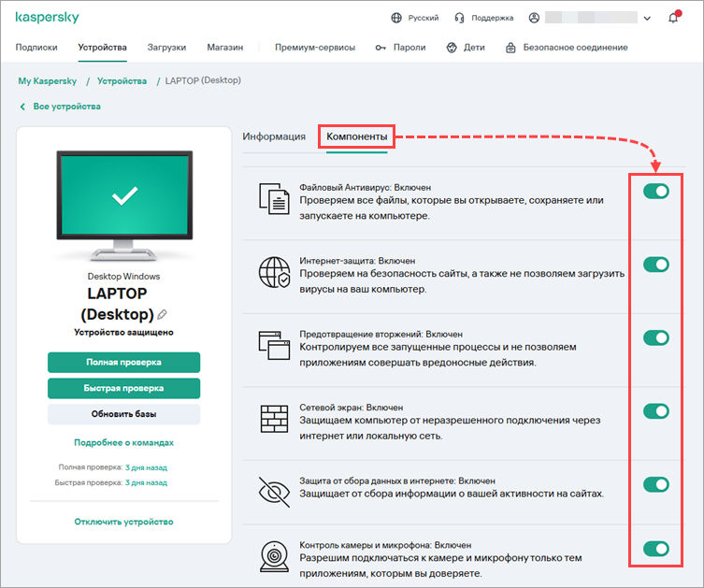Toggle Контроль камеры и микрофона switch
This screenshot has width=704, height=588.
656,549
